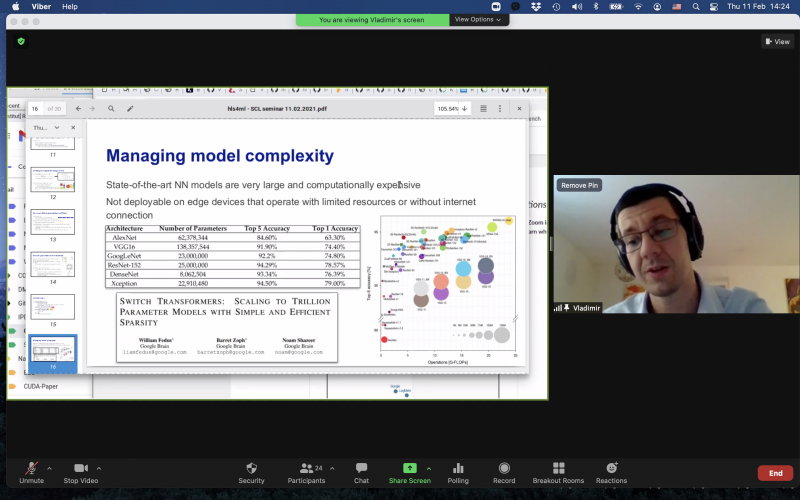Click the AlexNet table row

pos(233,237)
